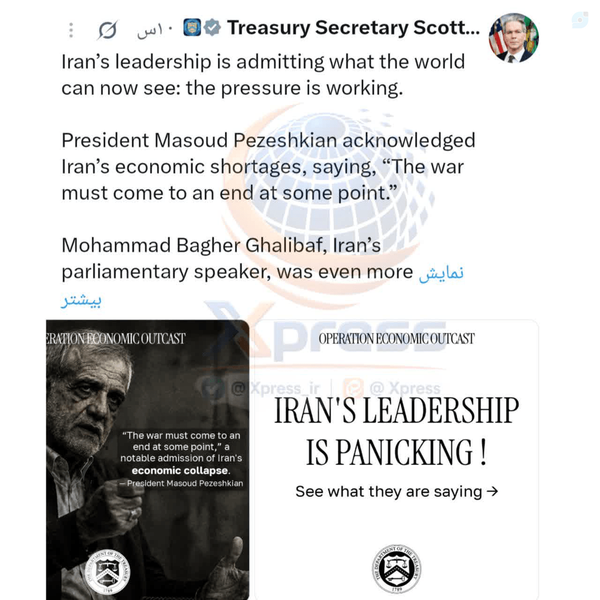The width and height of the screenshot is (600, 600).
Task: Click the Treasury seal in dark image
Action: pyautogui.click(x=107, y=572)
